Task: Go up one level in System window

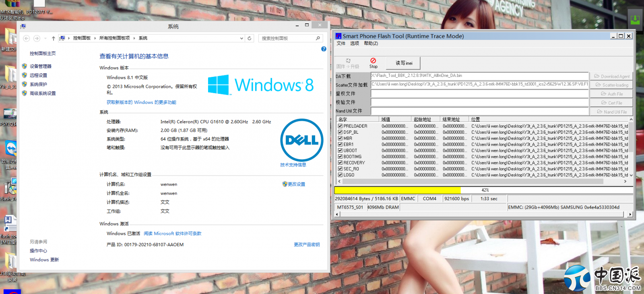Action: (53, 38)
